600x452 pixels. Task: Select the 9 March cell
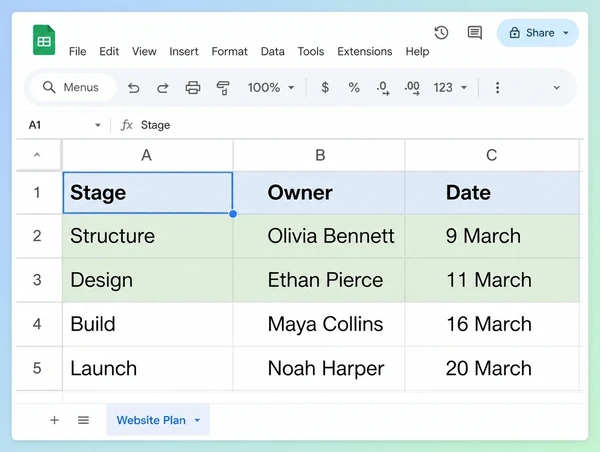click(x=492, y=236)
